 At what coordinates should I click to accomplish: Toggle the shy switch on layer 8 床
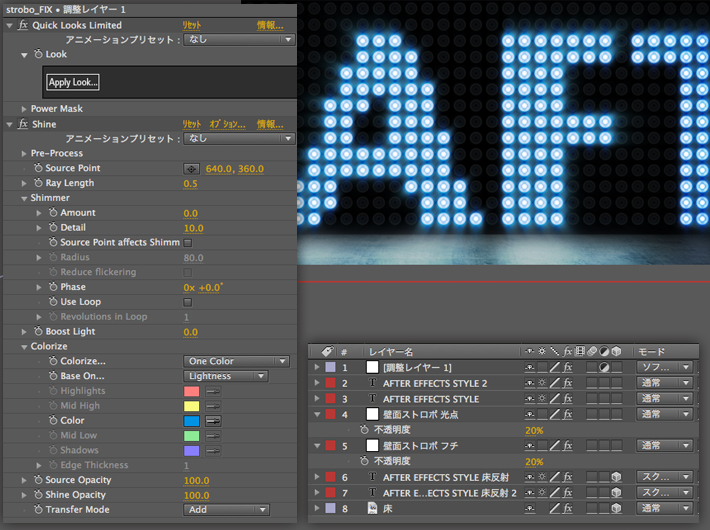click(x=530, y=508)
